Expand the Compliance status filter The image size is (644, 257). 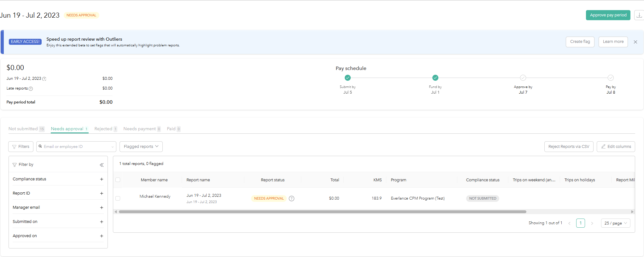click(x=102, y=179)
